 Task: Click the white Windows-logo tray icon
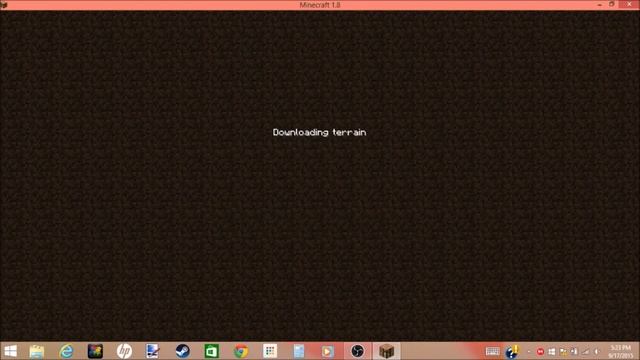point(552,351)
